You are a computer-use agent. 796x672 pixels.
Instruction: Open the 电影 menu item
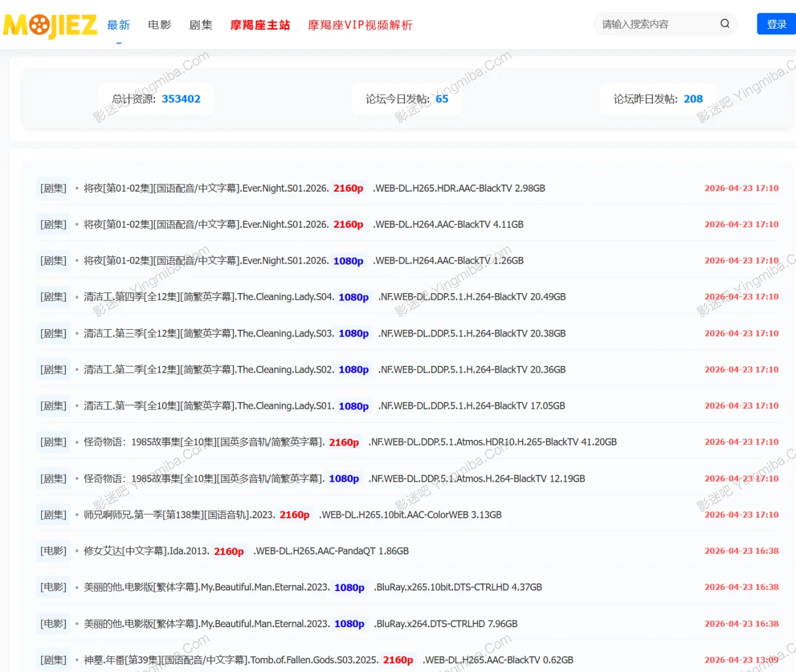pos(159,26)
